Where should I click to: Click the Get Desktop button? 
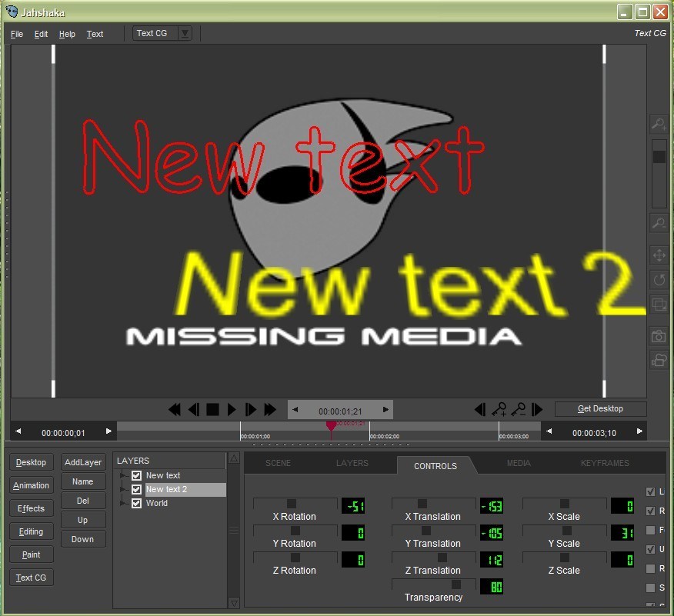[600, 408]
